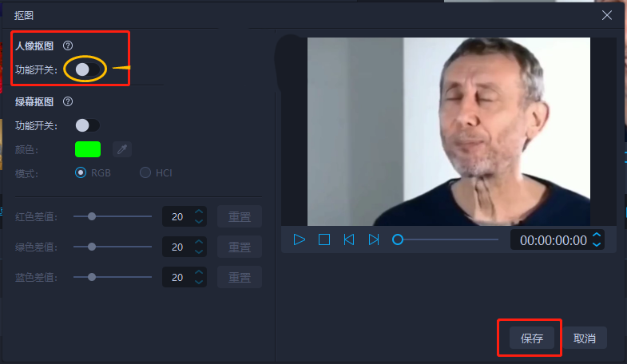
Task: Increase the timecode with up arrow
Action: [597, 235]
